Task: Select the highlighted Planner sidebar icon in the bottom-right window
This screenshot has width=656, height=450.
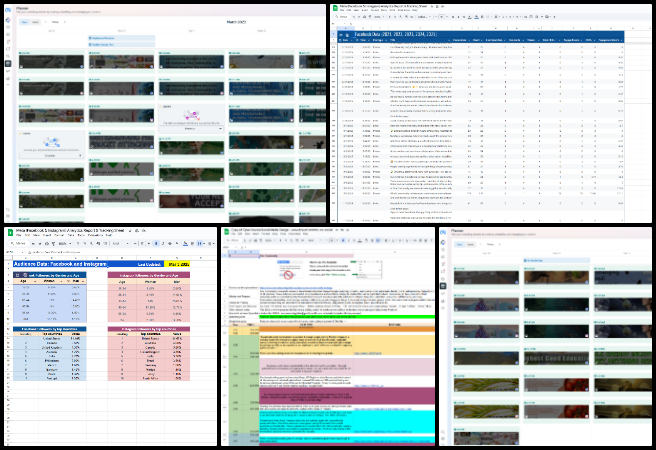Action: click(x=443, y=286)
